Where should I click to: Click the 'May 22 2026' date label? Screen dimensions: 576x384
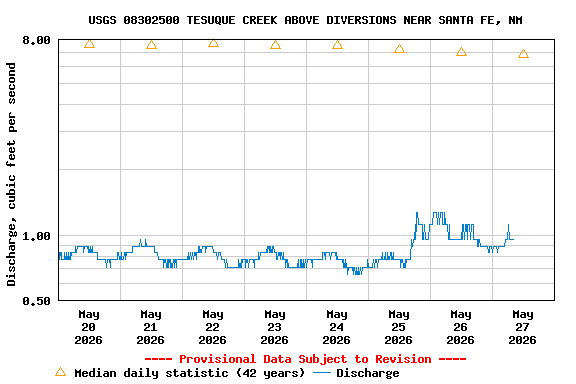[213, 327]
